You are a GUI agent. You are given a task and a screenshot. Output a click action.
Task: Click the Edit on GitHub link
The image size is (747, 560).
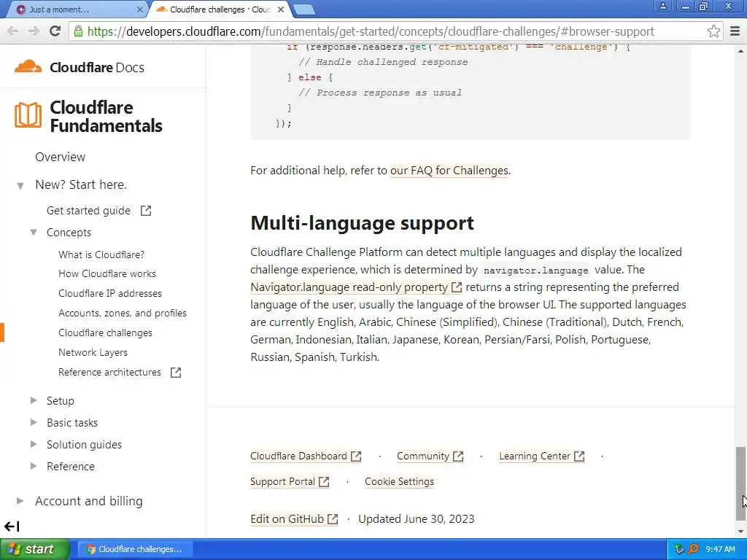[287, 519]
